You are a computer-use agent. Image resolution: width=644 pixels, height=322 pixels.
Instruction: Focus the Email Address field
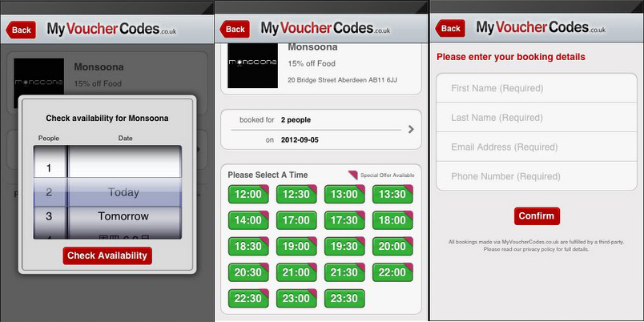pos(537,147)
